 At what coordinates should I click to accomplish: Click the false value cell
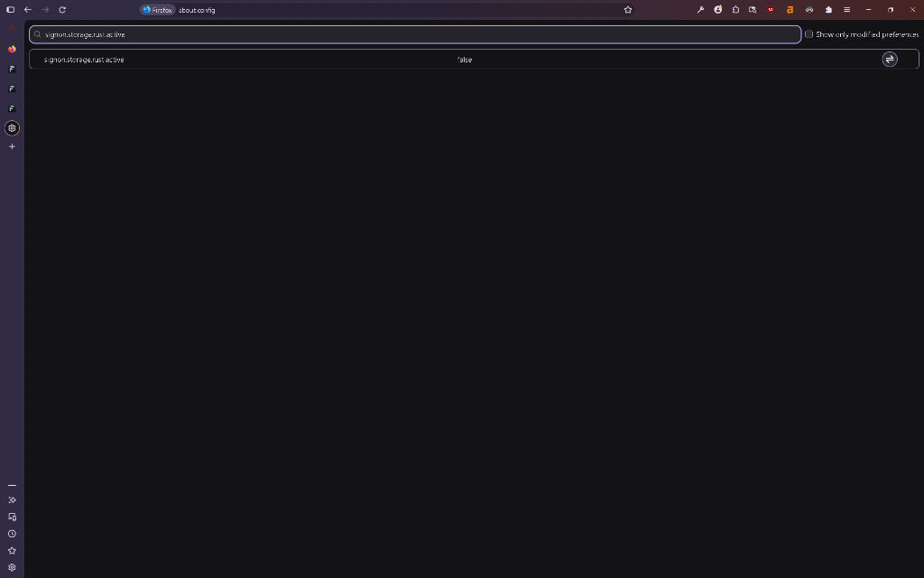(465, 60)
